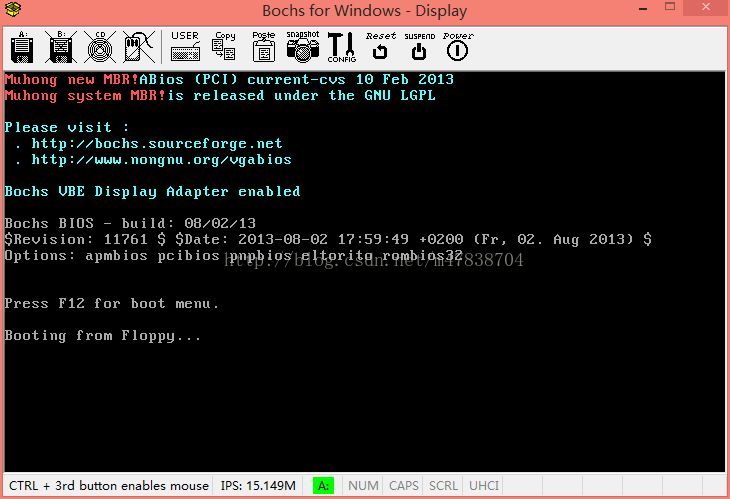Minimize the Bochs window
This screenshot has height=499, width=730.
[x=643, y=8]
